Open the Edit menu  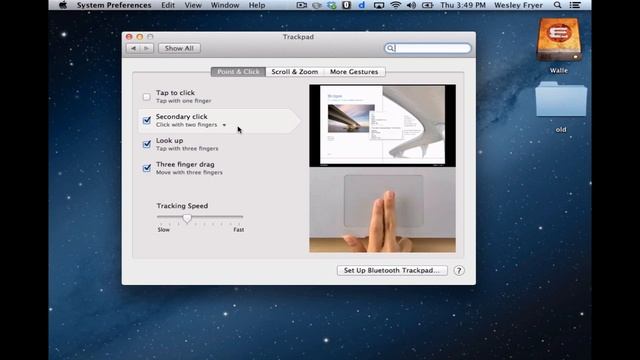pyautogui.click(x=168, y=5)
